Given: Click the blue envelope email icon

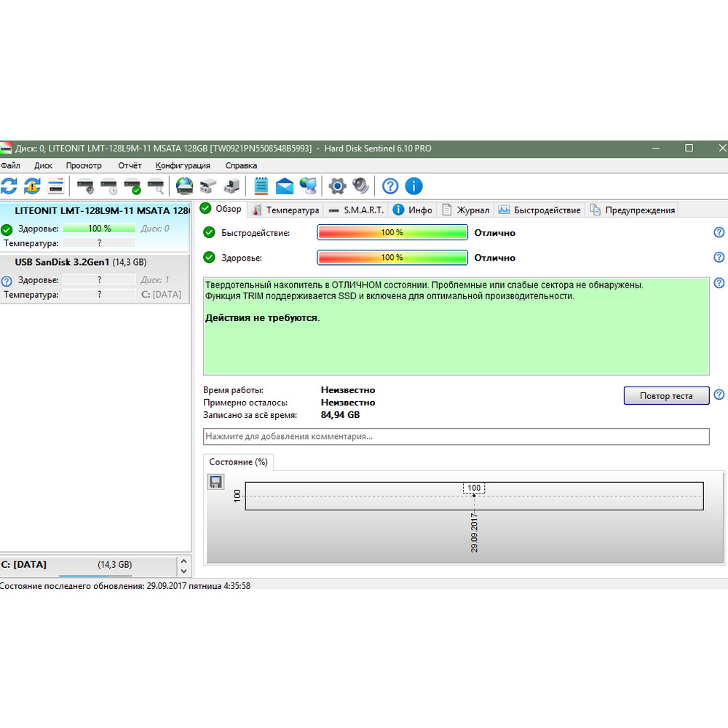Looking at the screenshot, I should click(285, 186).
